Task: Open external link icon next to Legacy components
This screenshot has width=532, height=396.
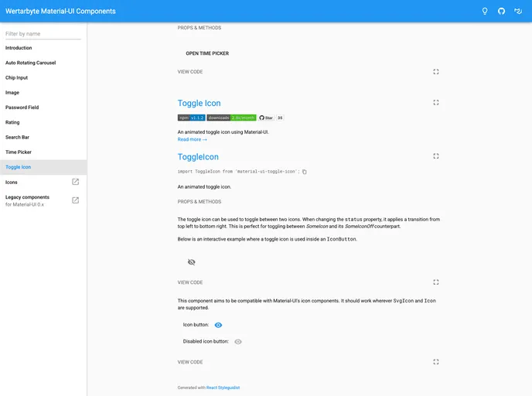Action: tap(75, 200)
